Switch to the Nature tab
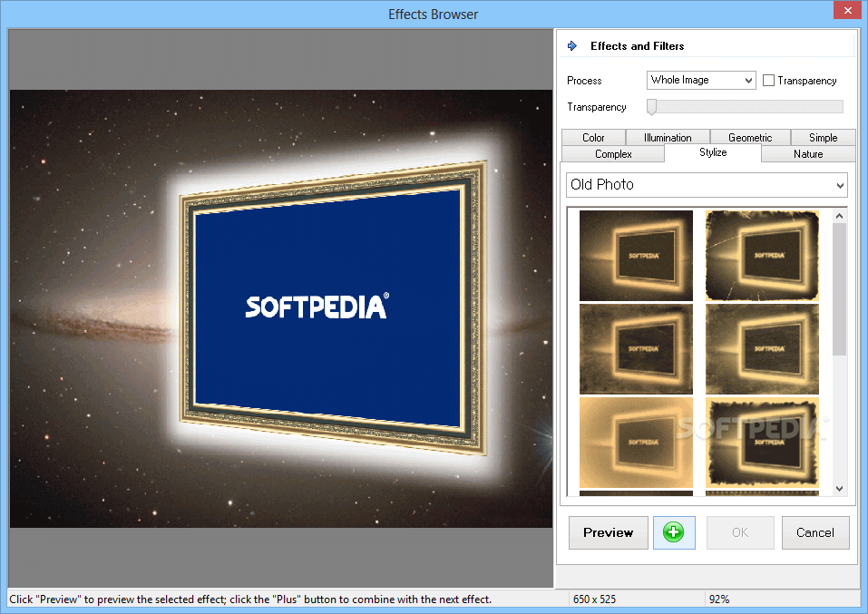 click(808, 154)
